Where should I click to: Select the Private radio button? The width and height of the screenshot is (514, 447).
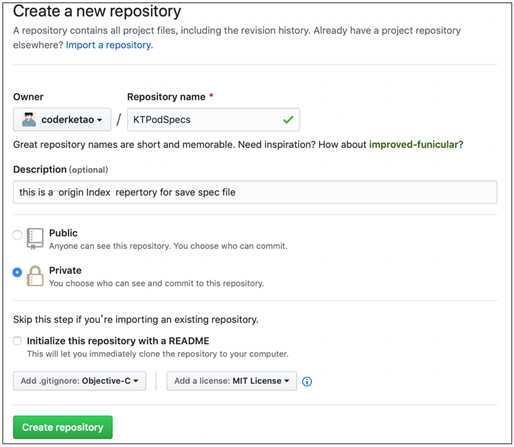coord(17,272)
